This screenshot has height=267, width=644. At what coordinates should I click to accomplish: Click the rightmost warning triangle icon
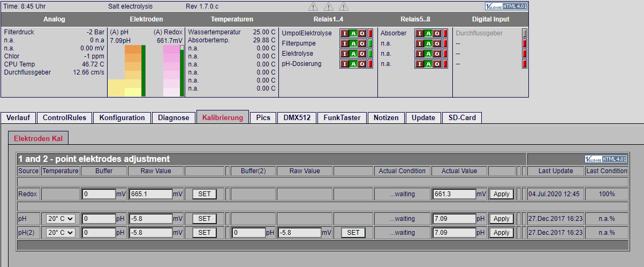[344, 7]
